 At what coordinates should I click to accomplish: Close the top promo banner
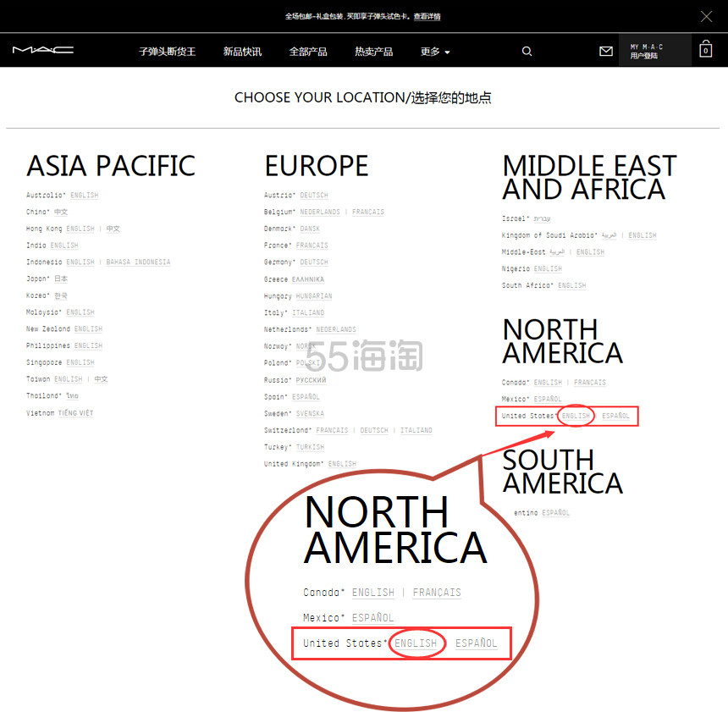(x=706, y=17)
